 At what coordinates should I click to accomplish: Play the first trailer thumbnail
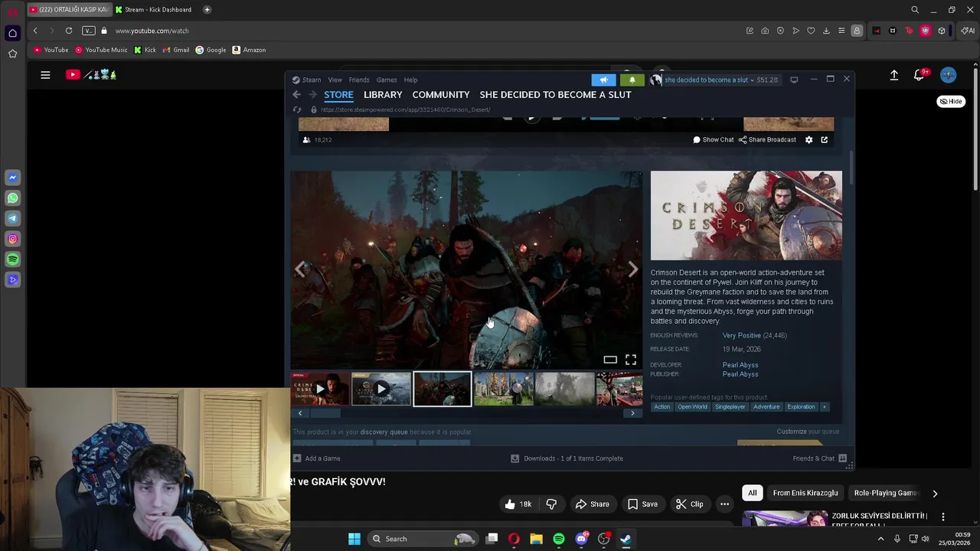point(320,389)
